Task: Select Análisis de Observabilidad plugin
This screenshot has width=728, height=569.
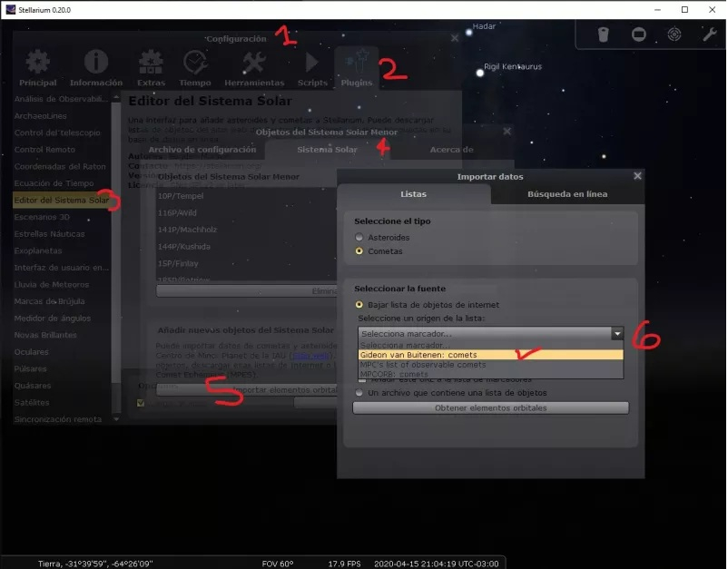Action: 62,99
